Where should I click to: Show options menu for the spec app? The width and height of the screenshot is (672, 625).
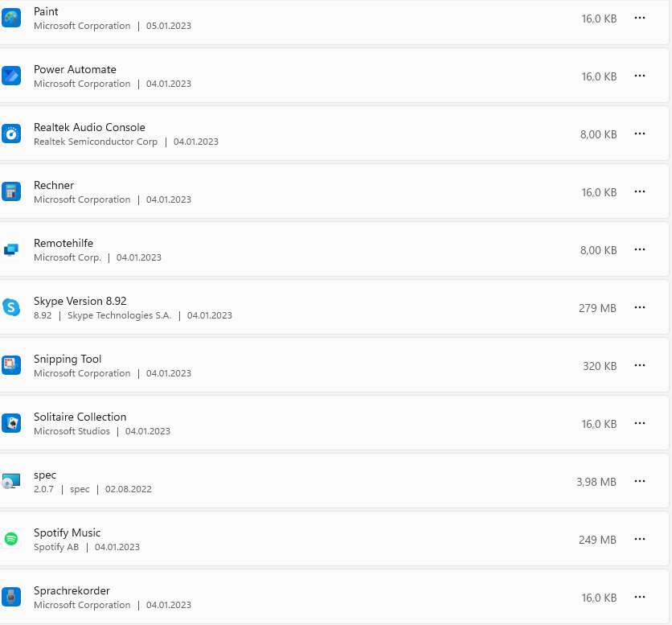click(640, 481)
